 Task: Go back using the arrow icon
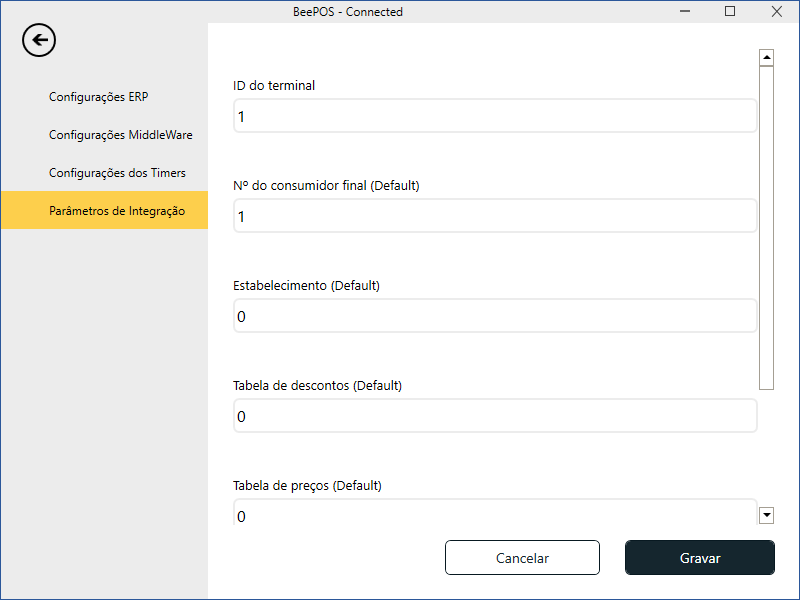(39, 41)
